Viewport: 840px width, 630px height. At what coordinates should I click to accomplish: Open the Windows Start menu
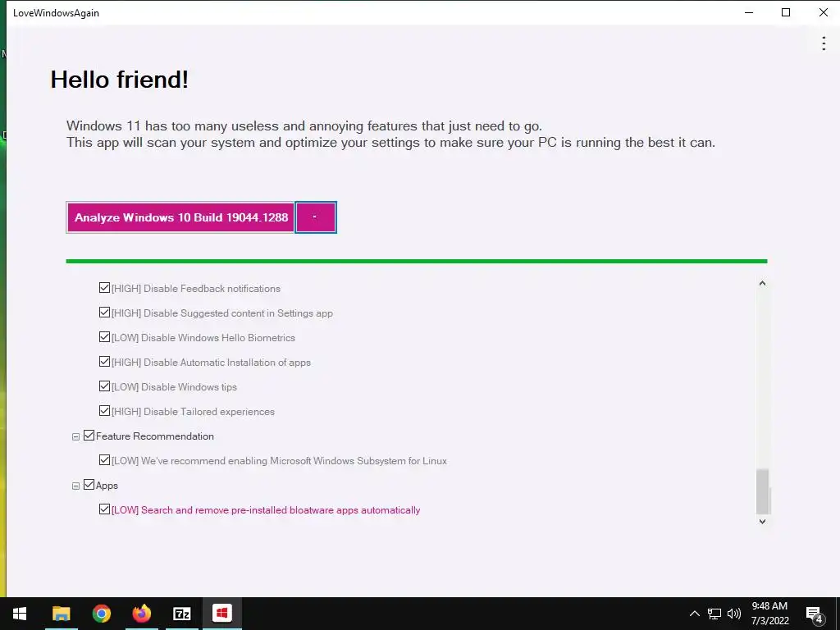click(x=20, y=614)
